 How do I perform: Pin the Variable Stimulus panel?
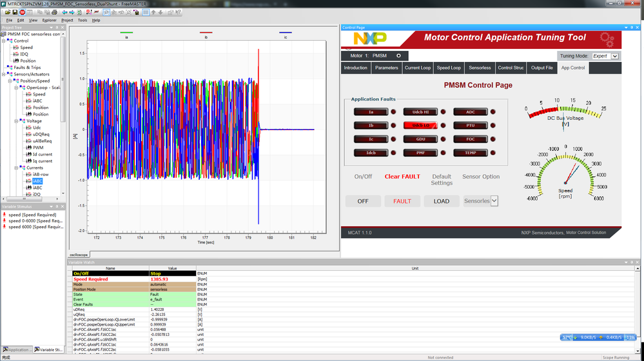(57, 206)
